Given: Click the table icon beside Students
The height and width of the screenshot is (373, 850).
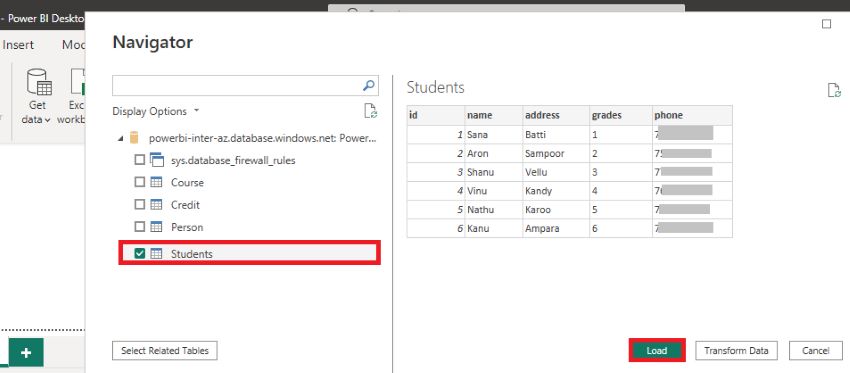Looking at the screenshot, I should pyautogui.click(x=156, y=254).
